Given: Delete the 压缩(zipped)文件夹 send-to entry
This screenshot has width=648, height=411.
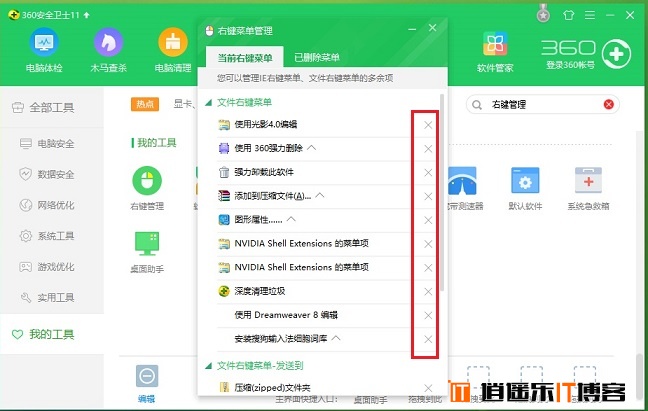Looking at the screenshot, I should (x=428, y=388).
